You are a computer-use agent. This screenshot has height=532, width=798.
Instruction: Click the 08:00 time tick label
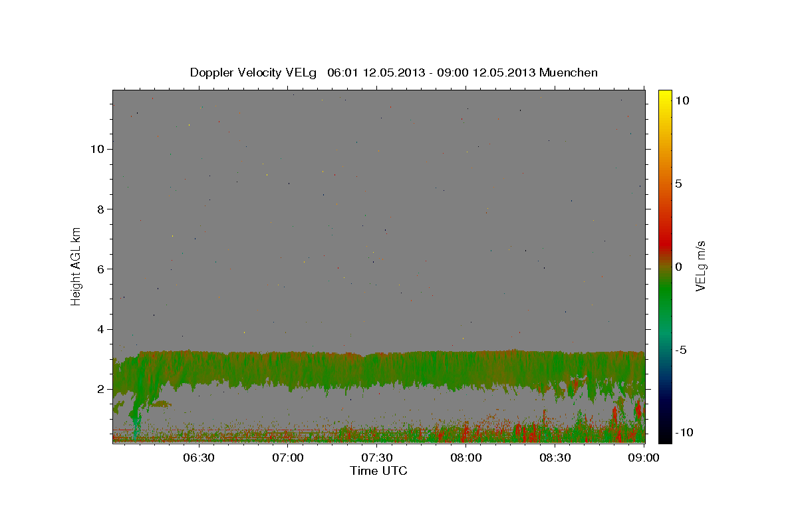pyautogui.click(x=466, y=458)
